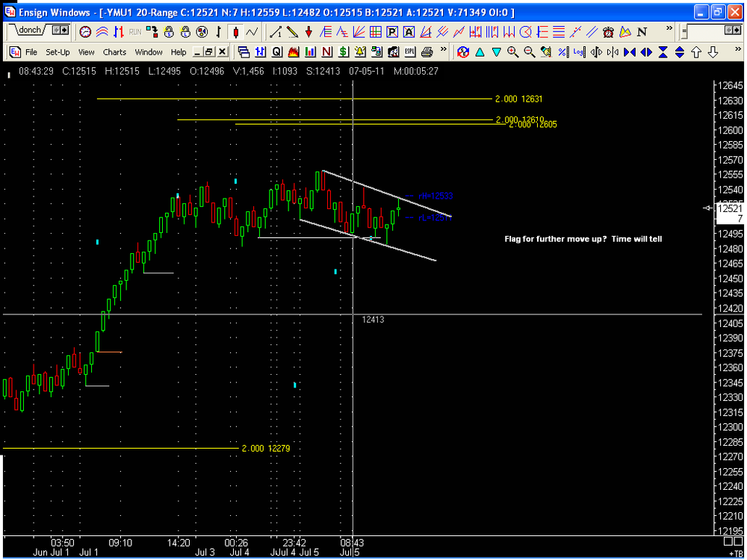Viewport: 747px width, 560px height.
Task: Click the rH=12533 range label
Action: 436,196
